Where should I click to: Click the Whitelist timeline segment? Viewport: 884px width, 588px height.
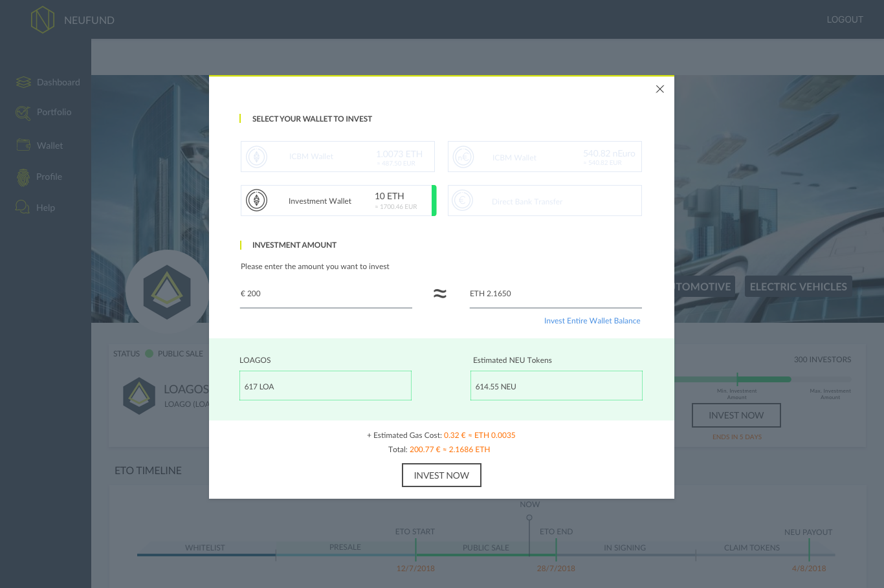click(205, 548)
